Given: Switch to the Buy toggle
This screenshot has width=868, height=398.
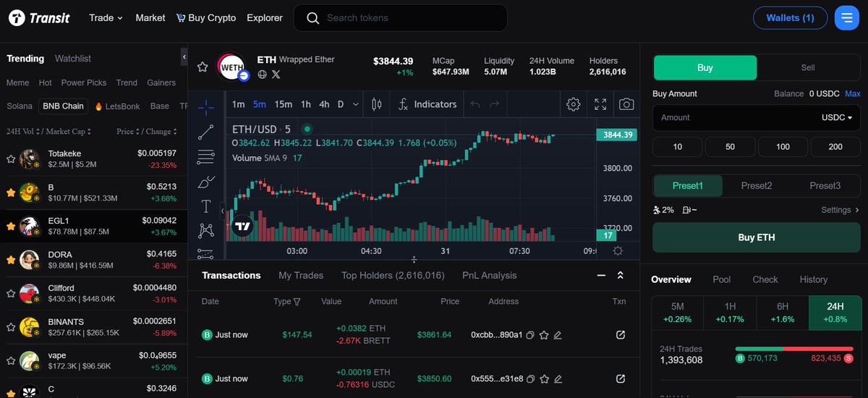Looking at the screenshot, I should [x=705, y=67].
